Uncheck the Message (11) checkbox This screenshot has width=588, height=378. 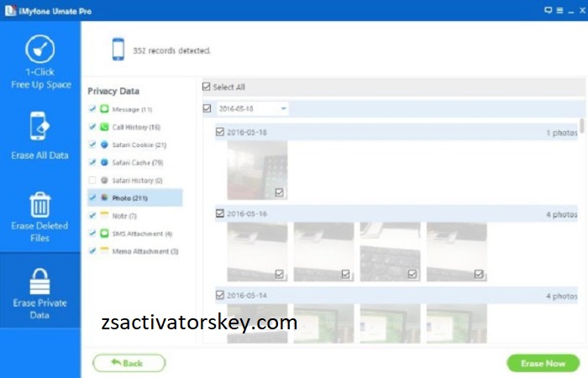click(x=92, y=108)
